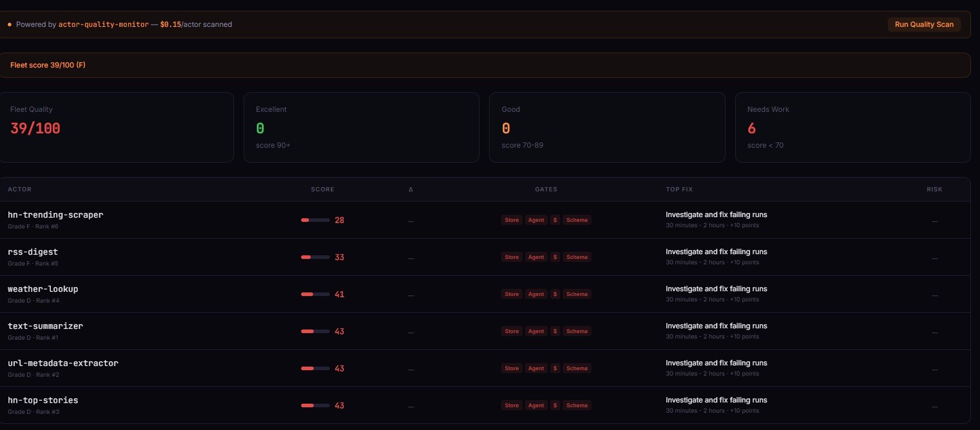Screen dimensions: 980x430
Task: Click the $ gate badge for rss-digest
Action: pyautogui.click(x=555, y=257)
